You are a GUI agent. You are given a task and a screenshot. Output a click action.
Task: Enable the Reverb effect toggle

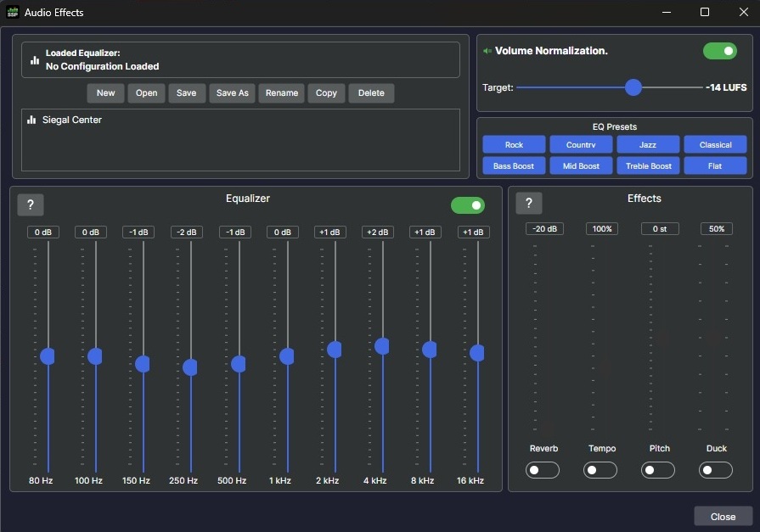pos(543,470)
